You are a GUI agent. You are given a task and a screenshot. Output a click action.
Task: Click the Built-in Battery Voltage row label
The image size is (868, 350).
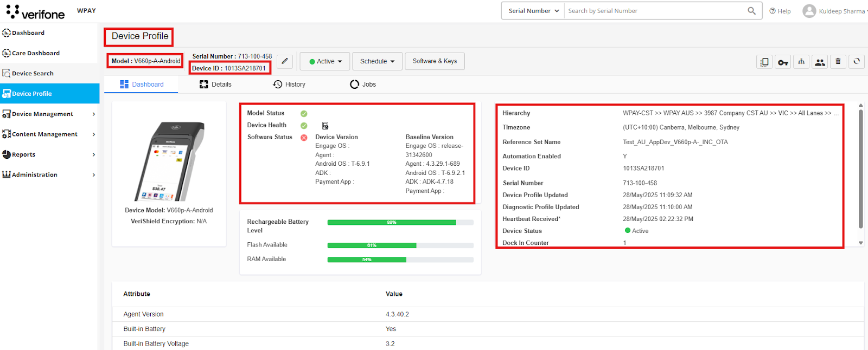tap(156, 343)
